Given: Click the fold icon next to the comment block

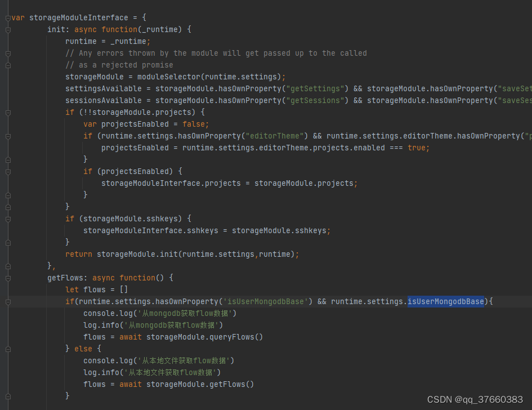Looking at the screenshot, I should tap(7, 52).
